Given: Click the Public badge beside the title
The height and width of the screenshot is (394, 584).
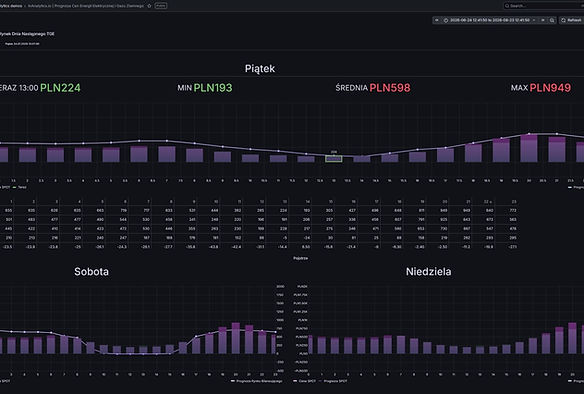Looking at the screenshot, I should (161, 6).
